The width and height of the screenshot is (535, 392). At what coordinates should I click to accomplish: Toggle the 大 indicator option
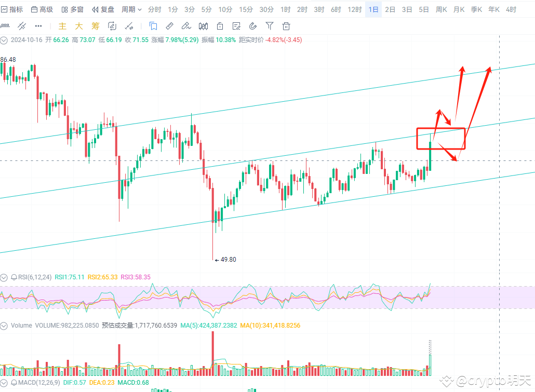pyautogui.click(x=77, y=26)
